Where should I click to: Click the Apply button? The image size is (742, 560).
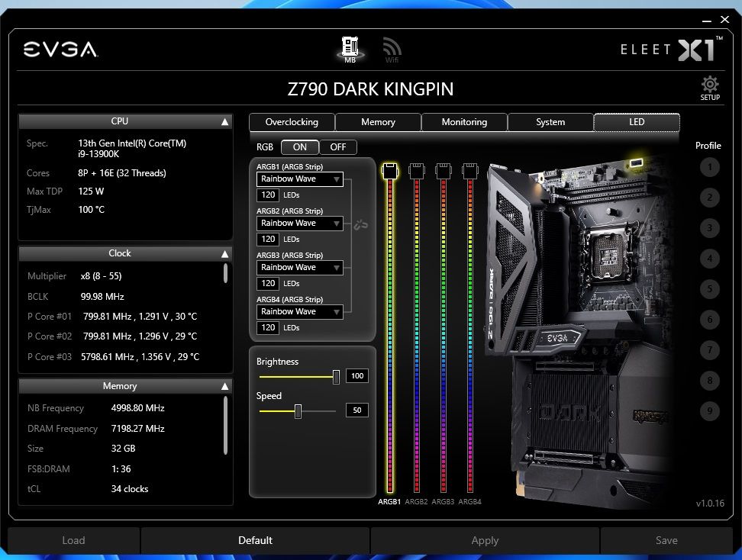pyautogui.click(x=485, y=540)
